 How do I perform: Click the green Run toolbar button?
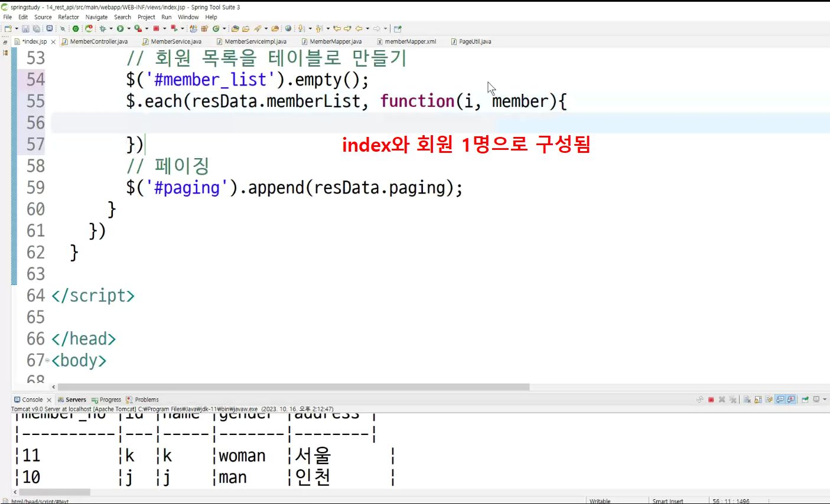120,28
